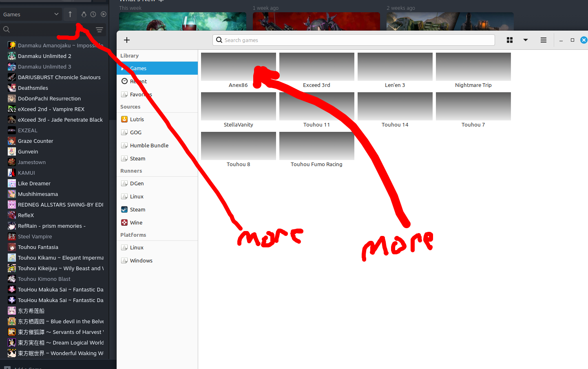Open the Humble Bundle source in Lutris
The height and width of the screenshot is (369, 588).
pyautogui.click(x=157, y=145)
